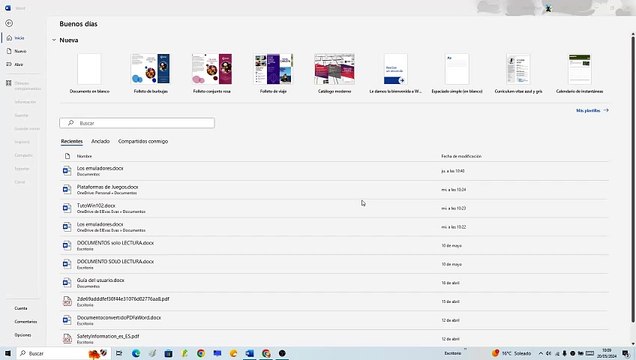Image resolution: width=636 pixels, height=360 pixels.
Task: Click the PDF icon of SafetyInformation_es_ES.pdf
Action: coord(67,339)
